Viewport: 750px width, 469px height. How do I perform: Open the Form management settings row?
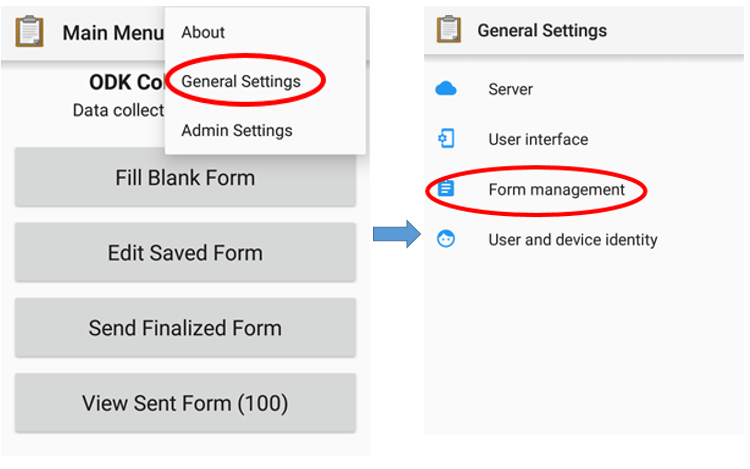pyautogui.click(x=584, y=189)
